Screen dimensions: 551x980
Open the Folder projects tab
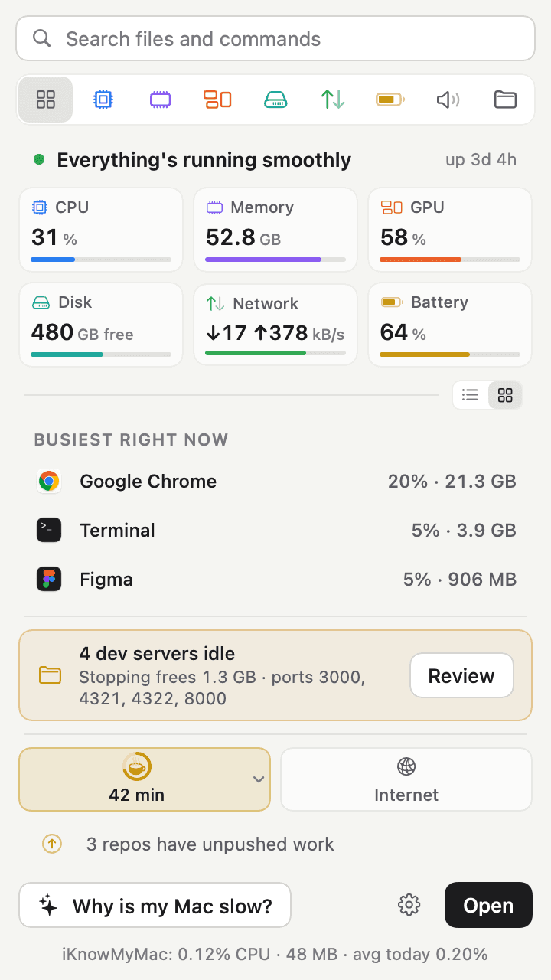tap(505, 100)
